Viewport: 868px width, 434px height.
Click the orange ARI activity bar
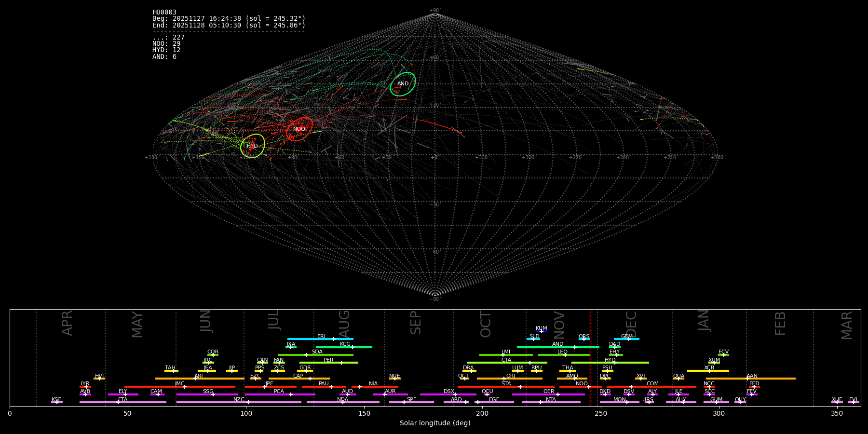[200, 379]
